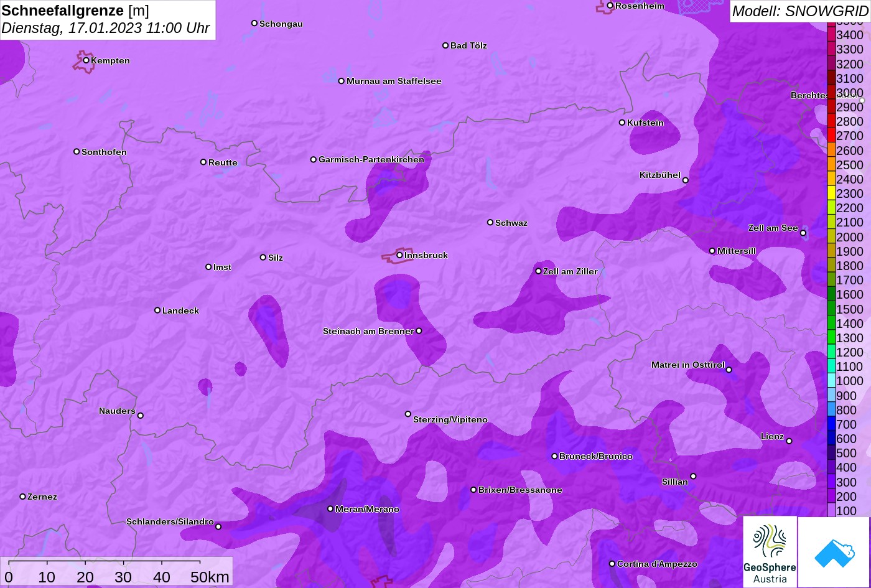This screenshot has height=588, width=871.
Task: Click the Sterzing/Vipiteno label
Action: point(450,419)
